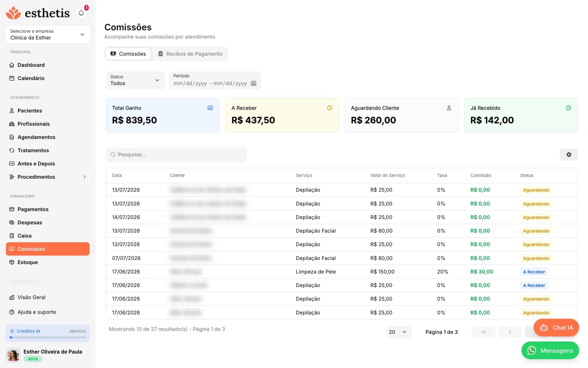
Task: Open the Status filter dropdown
Action: 135,80
